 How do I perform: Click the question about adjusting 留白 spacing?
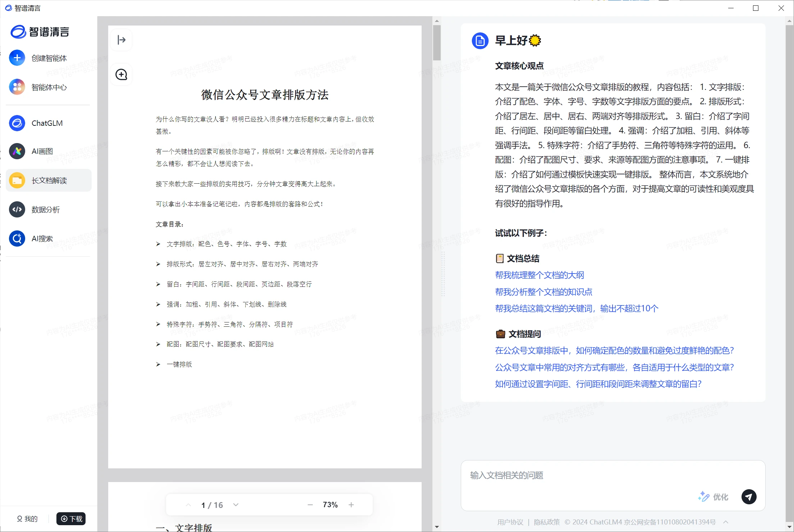point(598,384)
